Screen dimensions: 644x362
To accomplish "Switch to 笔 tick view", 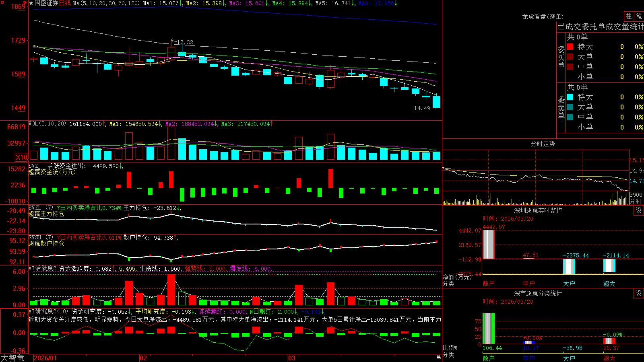I will pos(639,16).
